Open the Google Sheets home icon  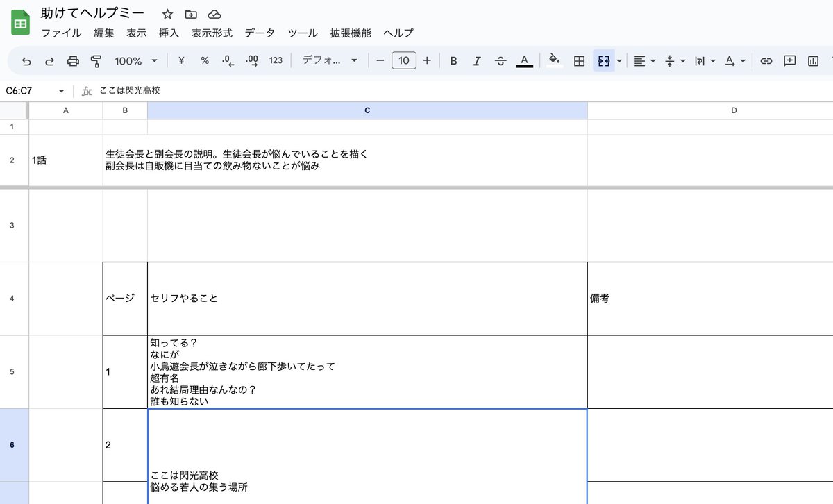(x=20, y=23)
